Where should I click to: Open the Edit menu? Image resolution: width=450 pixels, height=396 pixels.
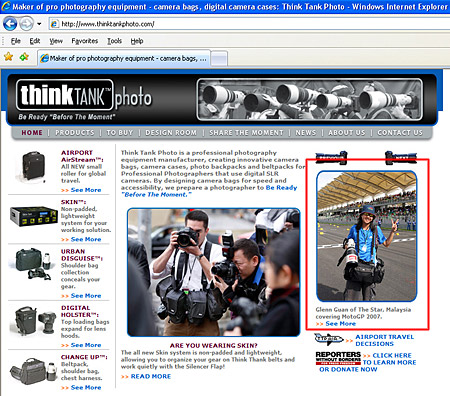click(35, 41)
